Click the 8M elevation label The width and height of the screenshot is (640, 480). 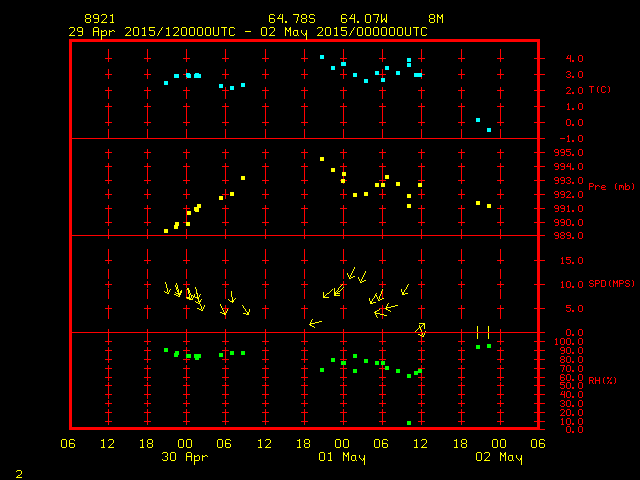[436, 19]
